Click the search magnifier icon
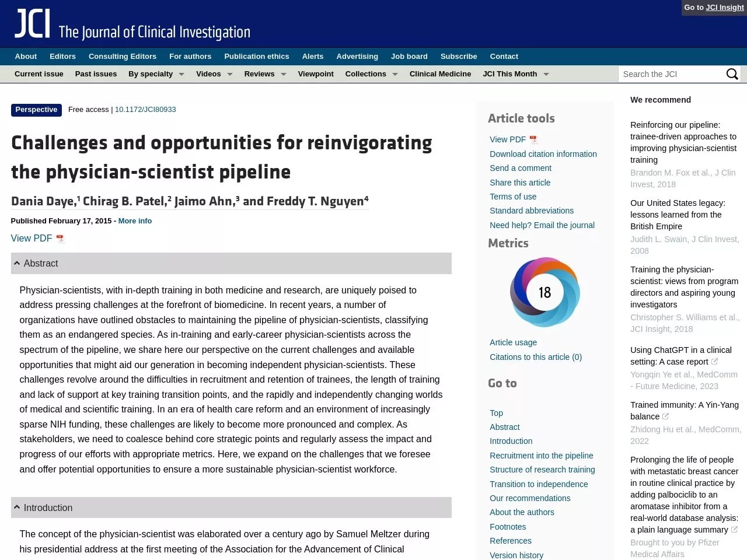Viewport: 747px width, 560px height. (732, 74)
